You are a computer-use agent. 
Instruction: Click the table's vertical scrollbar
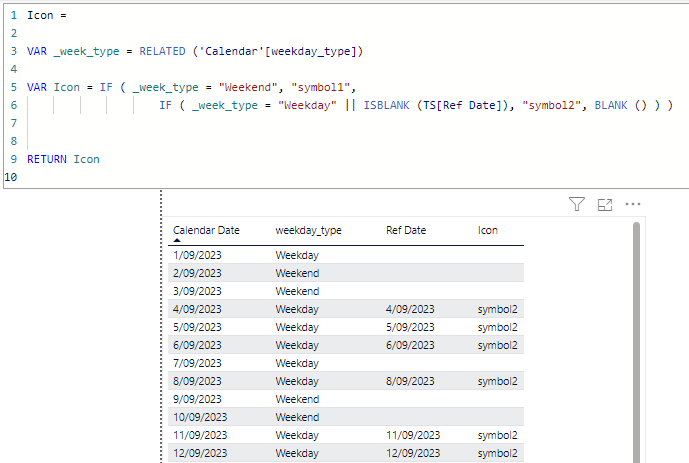(636, 343)
